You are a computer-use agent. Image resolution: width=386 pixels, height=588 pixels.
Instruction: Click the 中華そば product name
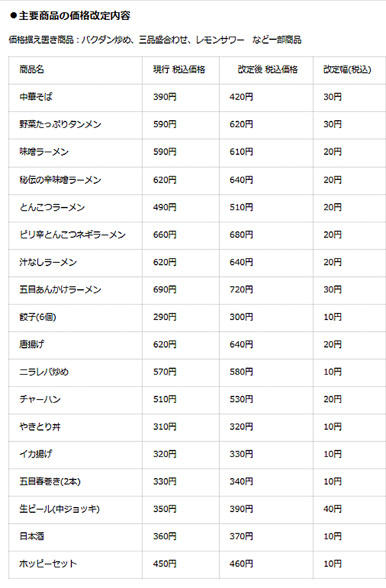tap(36, 97)
